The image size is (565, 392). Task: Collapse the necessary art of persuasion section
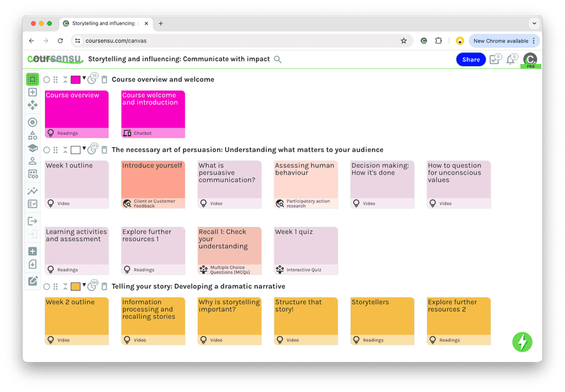point(66,150)
